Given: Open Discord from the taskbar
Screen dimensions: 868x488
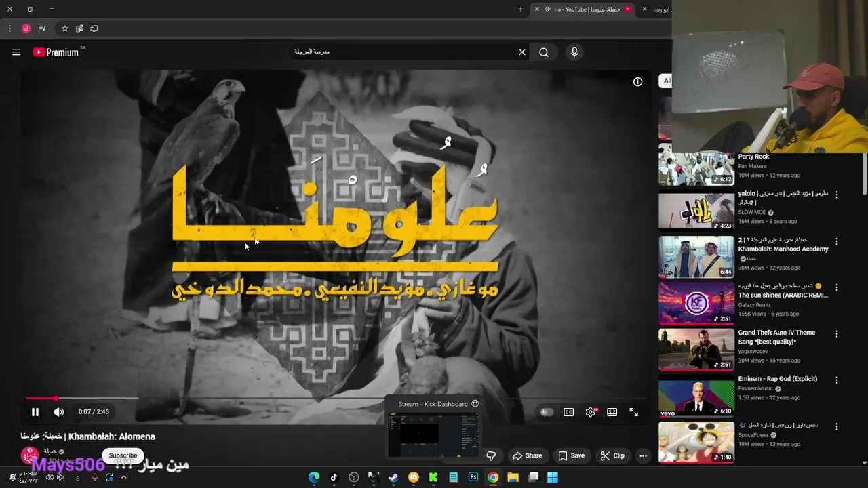Looking at the screenshot, I should pos(413,478).
